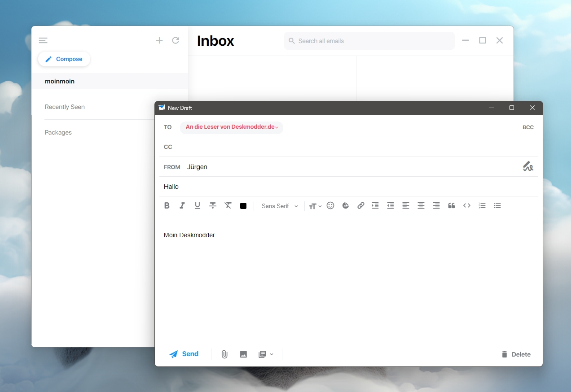
Task: Open the black text color swatch
Action: click(x=243, y=206)
